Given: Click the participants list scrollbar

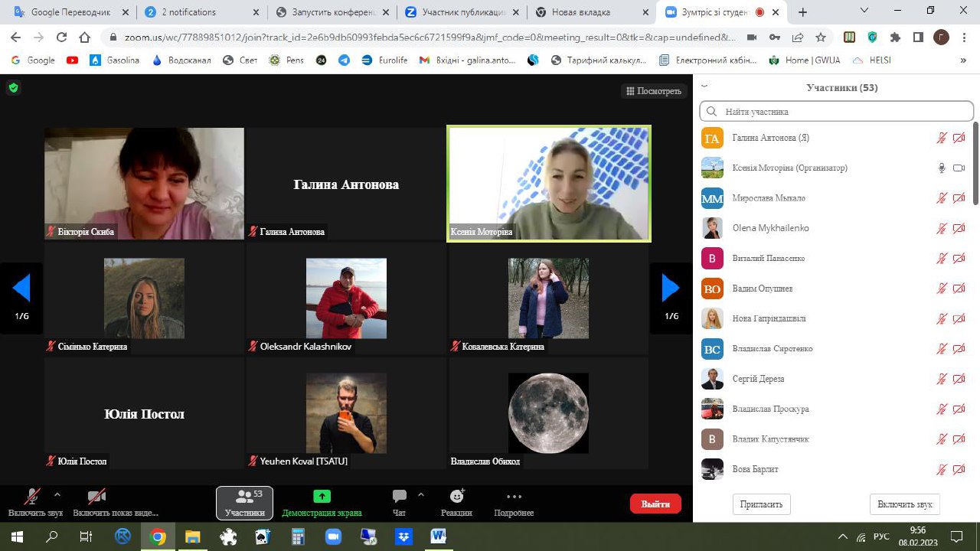Looking at the screenshot, I should click(975, 165).
